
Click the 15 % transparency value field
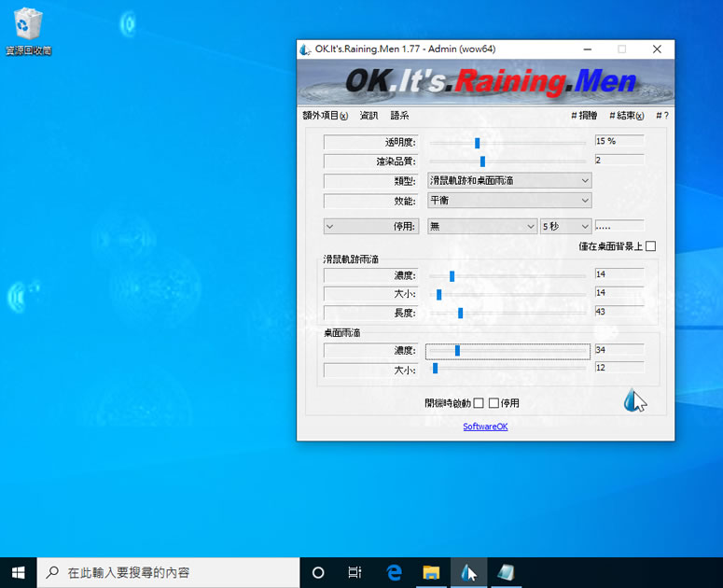(619, 141)
